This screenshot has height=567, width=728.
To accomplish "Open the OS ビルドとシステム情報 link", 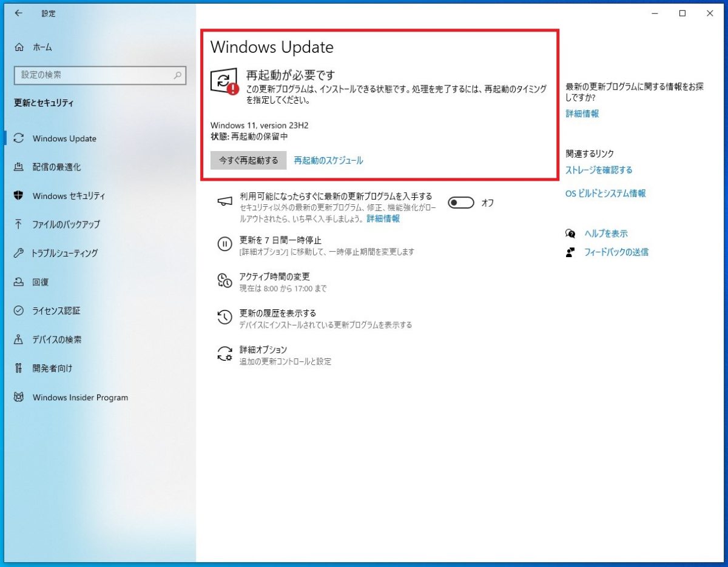I will 605,193.
